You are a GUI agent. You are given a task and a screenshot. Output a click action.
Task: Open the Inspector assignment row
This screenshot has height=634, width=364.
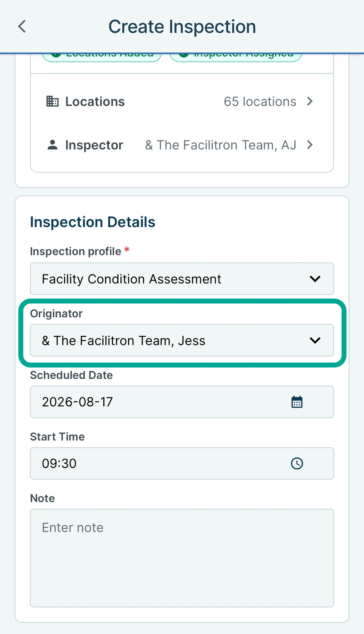(182, 145)
